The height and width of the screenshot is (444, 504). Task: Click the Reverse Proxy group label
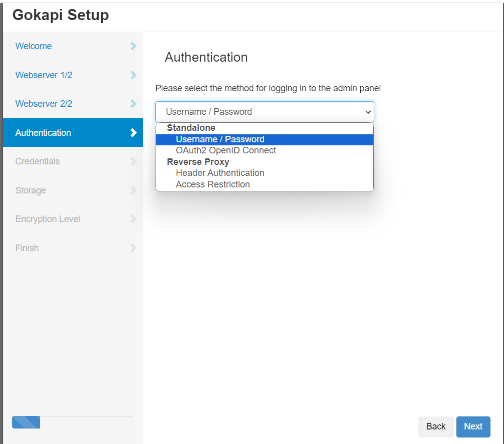[198, 162]
